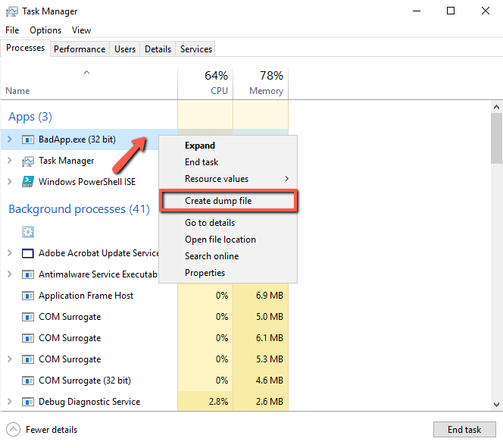Expand Antimalware Service Executable row
The height and width of the screenshot is (448, 503).
click(x=10, y=274)
